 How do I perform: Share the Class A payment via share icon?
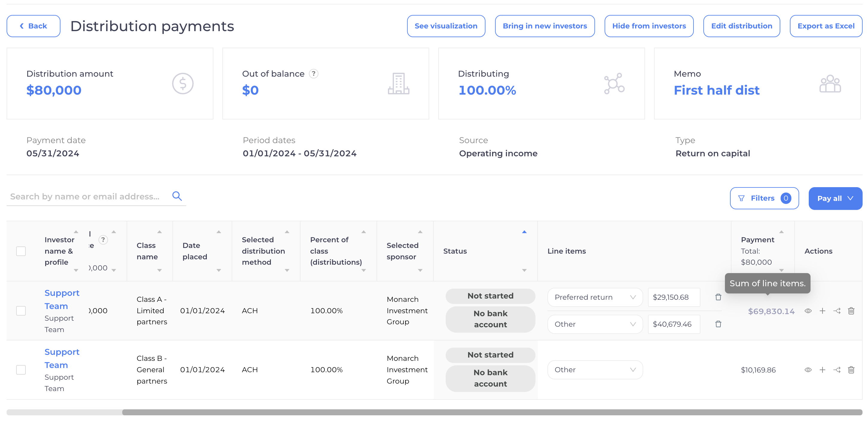pyautogui.click(x=837, y=311)
